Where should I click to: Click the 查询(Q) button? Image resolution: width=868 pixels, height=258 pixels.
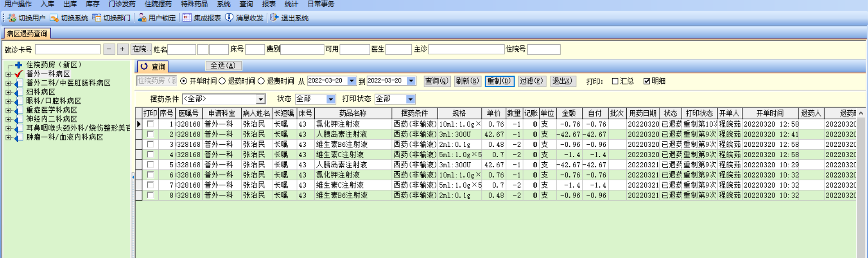[x=437, y=81]
